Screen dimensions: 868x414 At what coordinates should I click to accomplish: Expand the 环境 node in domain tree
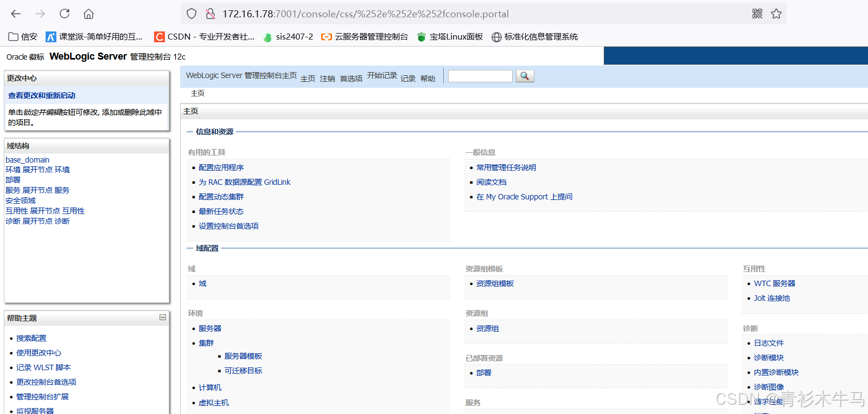pyautogui.click(x=38, y=170)
